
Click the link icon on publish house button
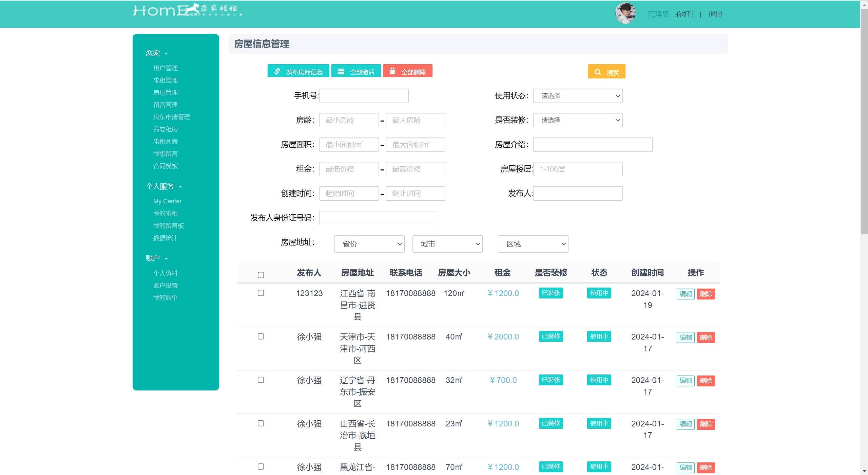click(277, 71)
